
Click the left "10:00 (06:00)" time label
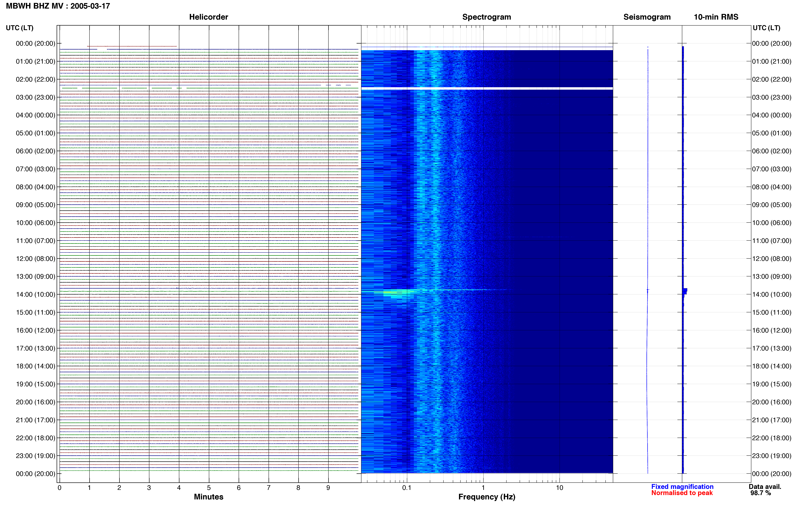35,223
